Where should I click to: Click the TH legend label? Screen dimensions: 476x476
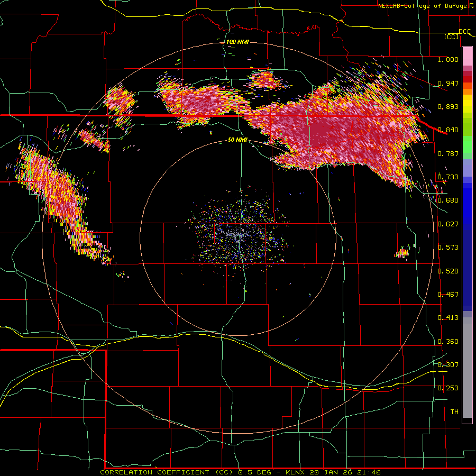click(x=454, y=411)
